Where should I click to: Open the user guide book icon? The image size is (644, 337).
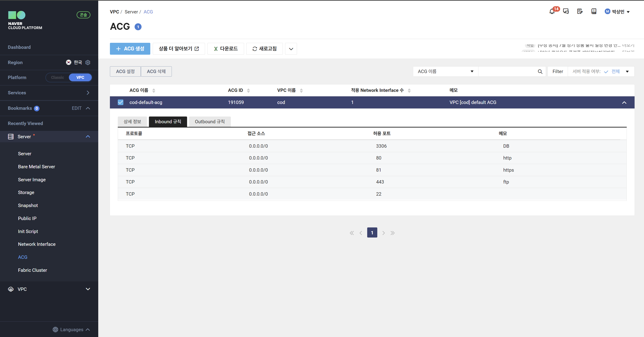pos(594,11)
